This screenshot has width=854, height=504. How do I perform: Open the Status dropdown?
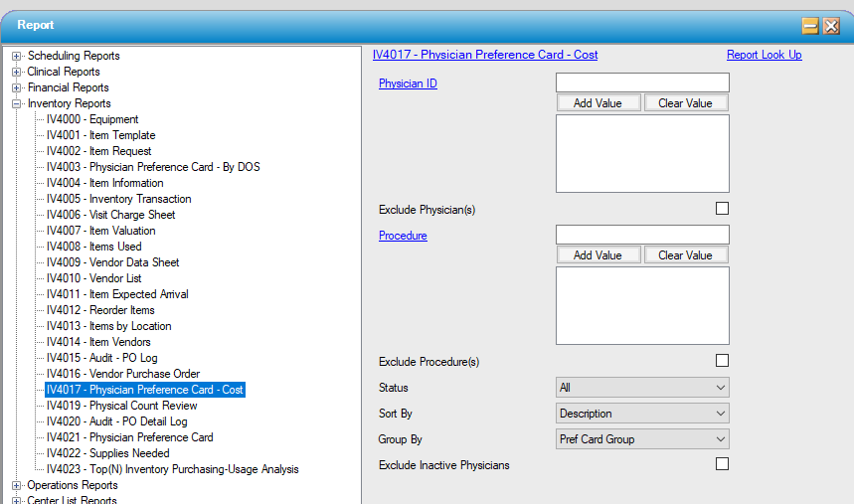[x=642, y=388]
